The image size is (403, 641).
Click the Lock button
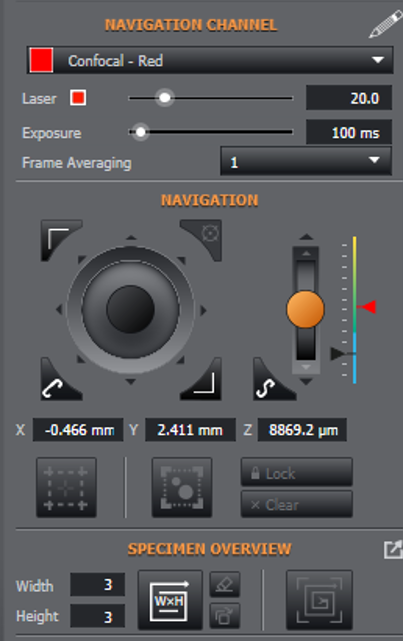pos(297,472)
